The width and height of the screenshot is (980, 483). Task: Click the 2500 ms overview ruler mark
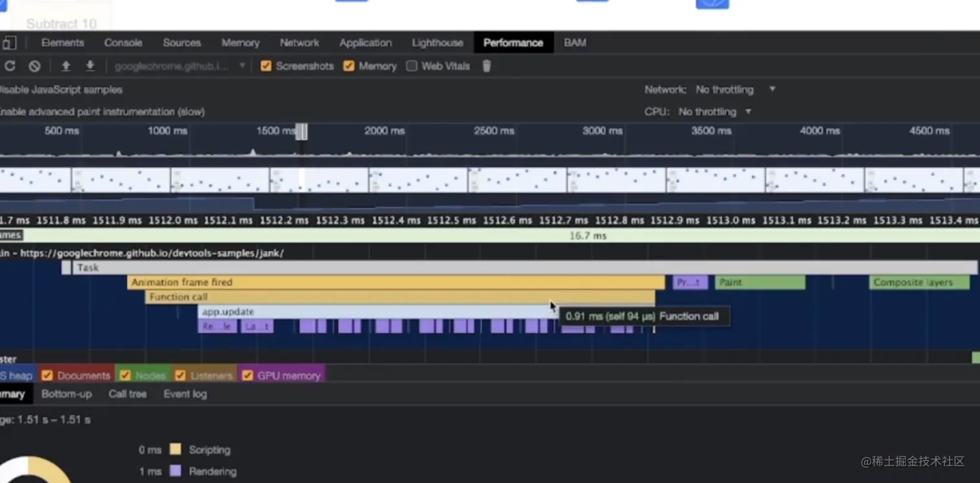[494, 131]
